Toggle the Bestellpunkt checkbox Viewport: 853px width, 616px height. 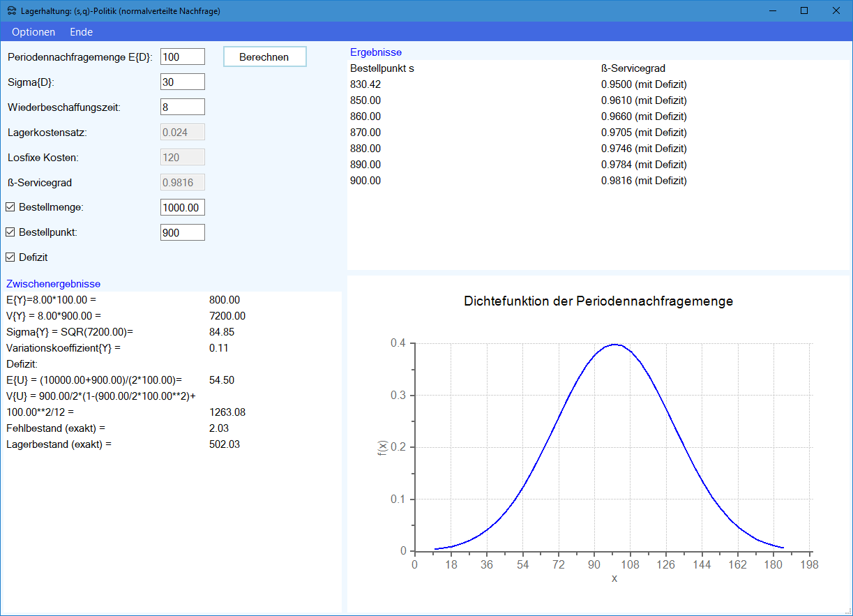point(10,232)
